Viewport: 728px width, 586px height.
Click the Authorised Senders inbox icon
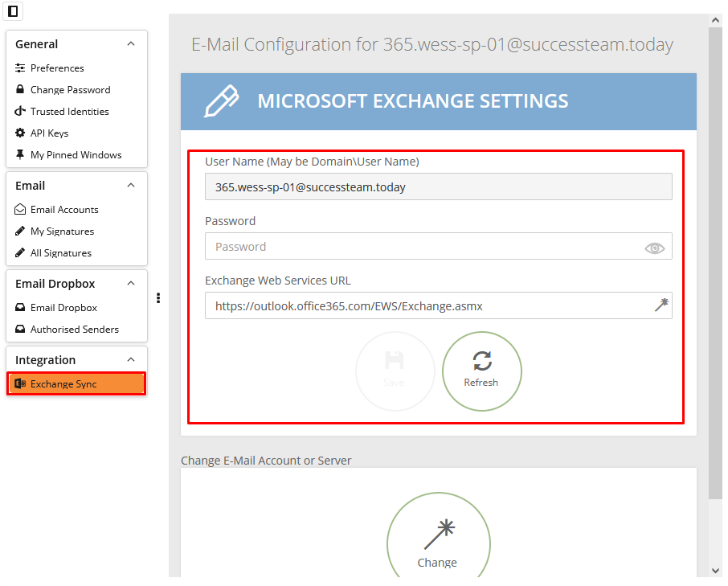pos(20,330)
